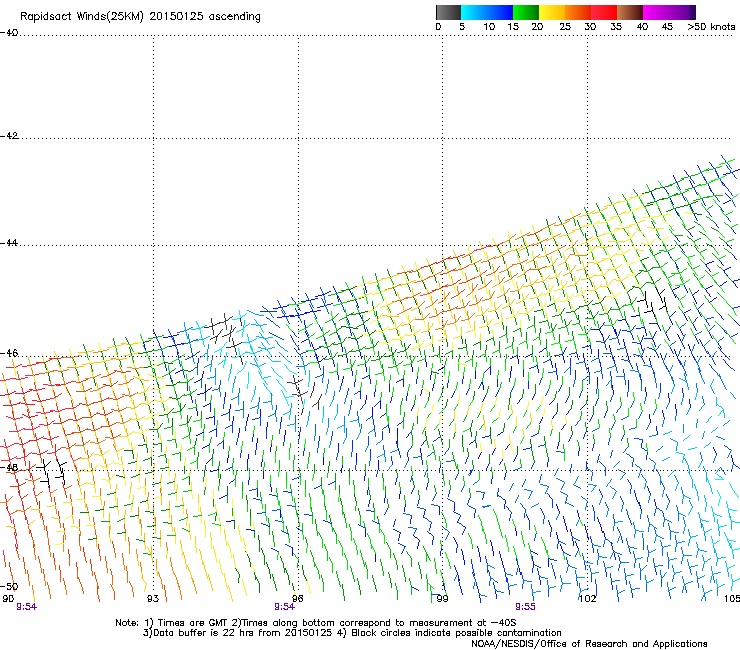Click the 'Data buffer is 22 hrs' note line

click(353, 633)
